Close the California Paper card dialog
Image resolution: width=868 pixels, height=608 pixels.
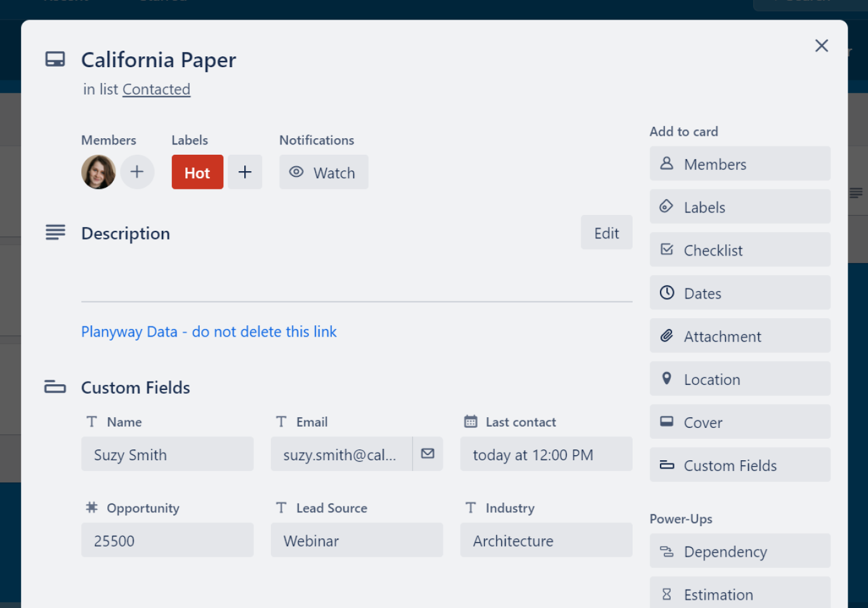coord(821,46)
